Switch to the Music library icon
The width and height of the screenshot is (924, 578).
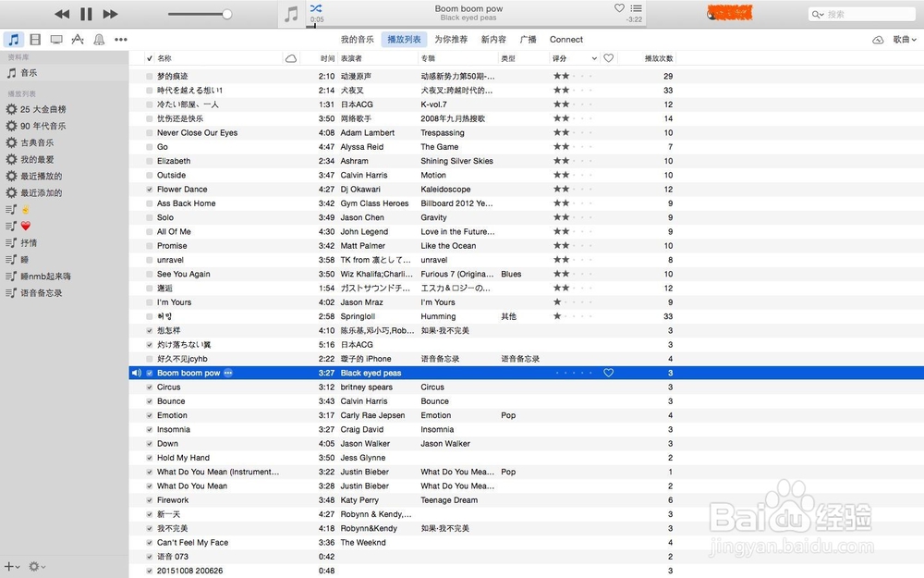click(14, 40)
